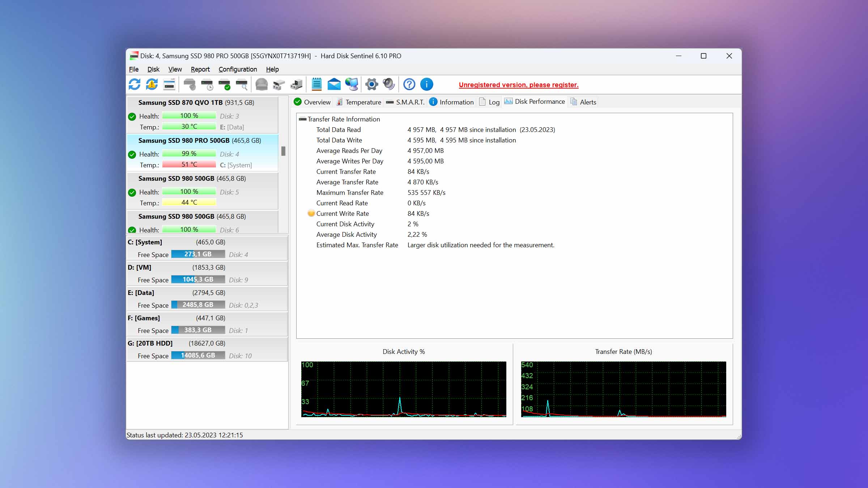Click the green health check for Disk 6
Viewport: 868px width, 488px height.
pyautogui.click(x=132, y=230)
